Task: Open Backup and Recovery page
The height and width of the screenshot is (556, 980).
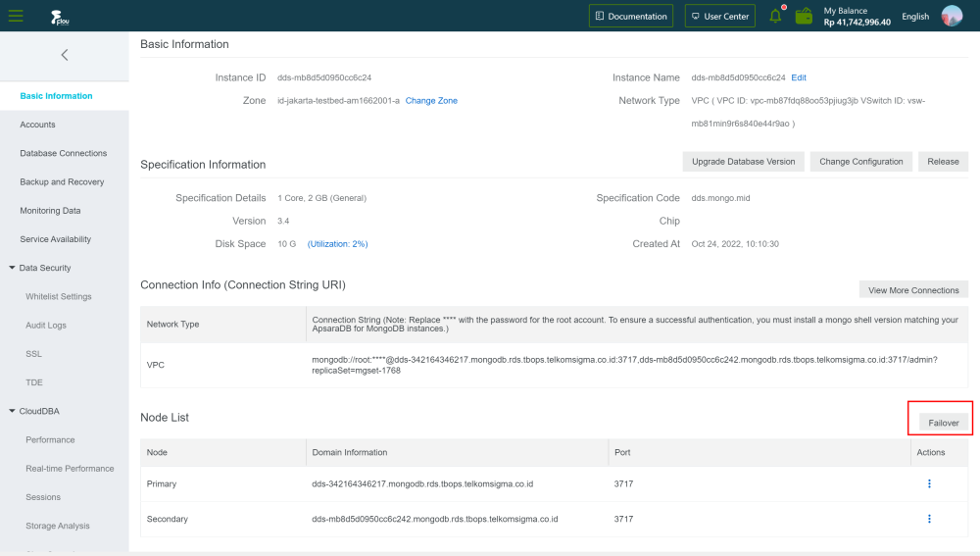Action: coord(62,182)
